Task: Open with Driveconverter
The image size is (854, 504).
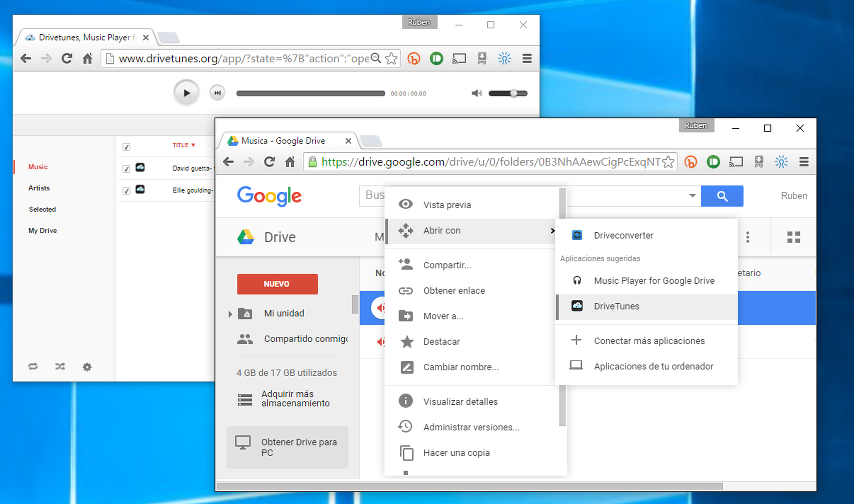Action: point(647,235)
